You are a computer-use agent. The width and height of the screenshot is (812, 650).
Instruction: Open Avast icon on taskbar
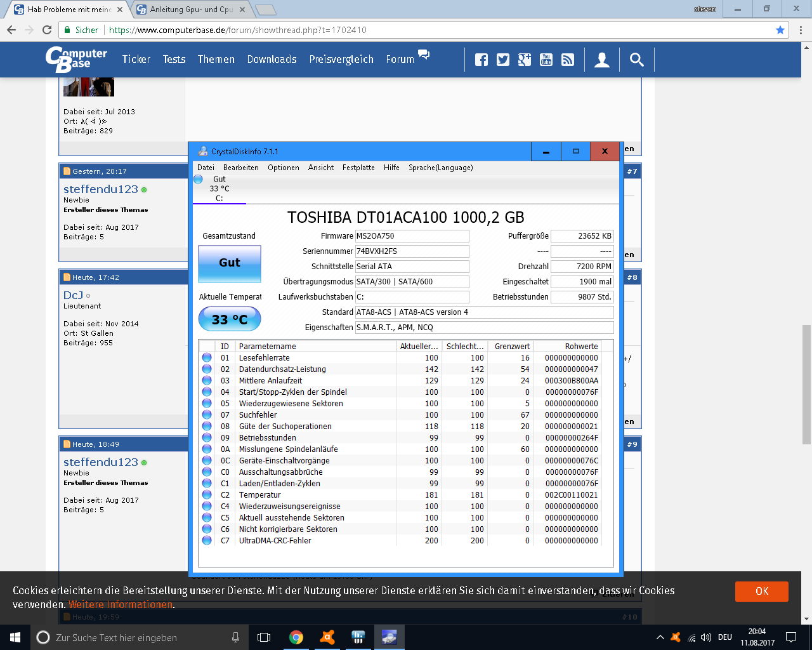point(327,637)
